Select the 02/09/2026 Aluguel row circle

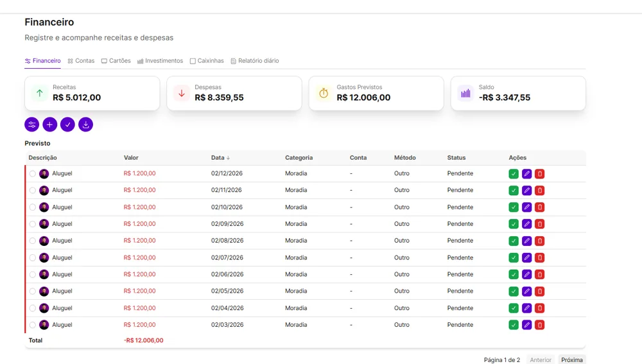point(33,224)
